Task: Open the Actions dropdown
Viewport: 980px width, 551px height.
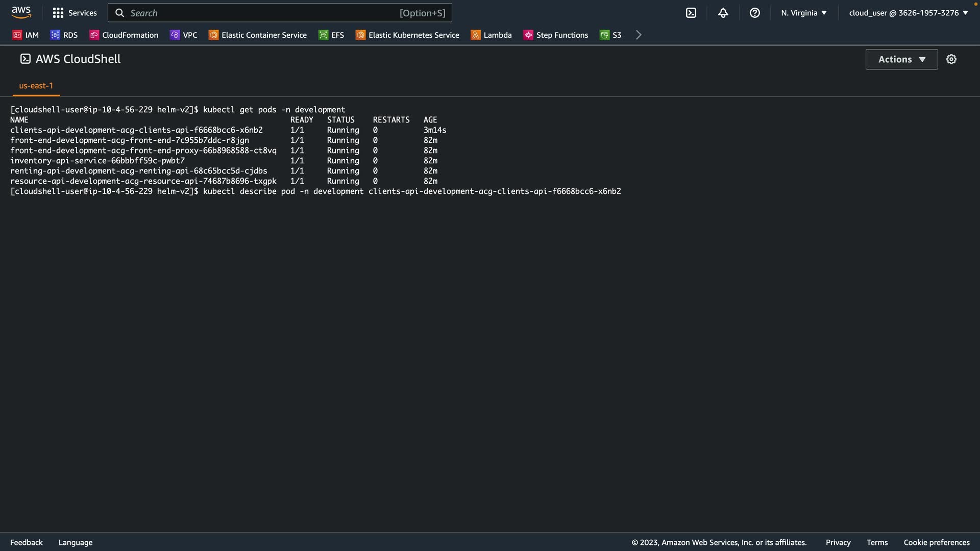Action: (x=901, y=59)
